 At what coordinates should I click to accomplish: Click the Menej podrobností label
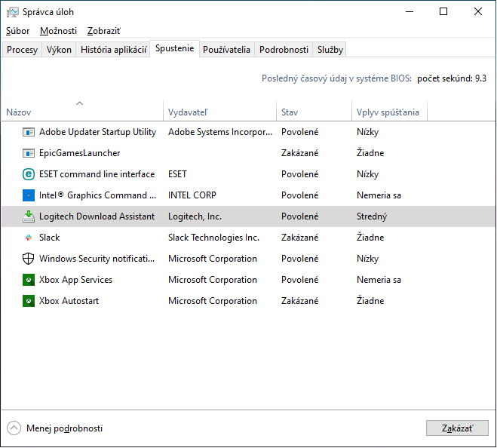point(64,428)
